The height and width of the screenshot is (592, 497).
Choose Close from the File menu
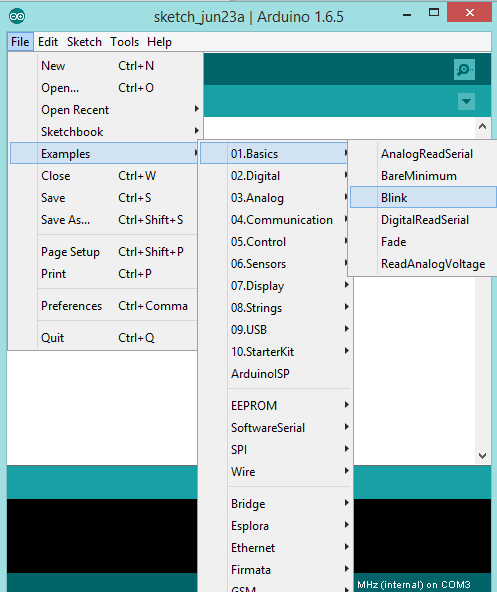coord(103,176)
